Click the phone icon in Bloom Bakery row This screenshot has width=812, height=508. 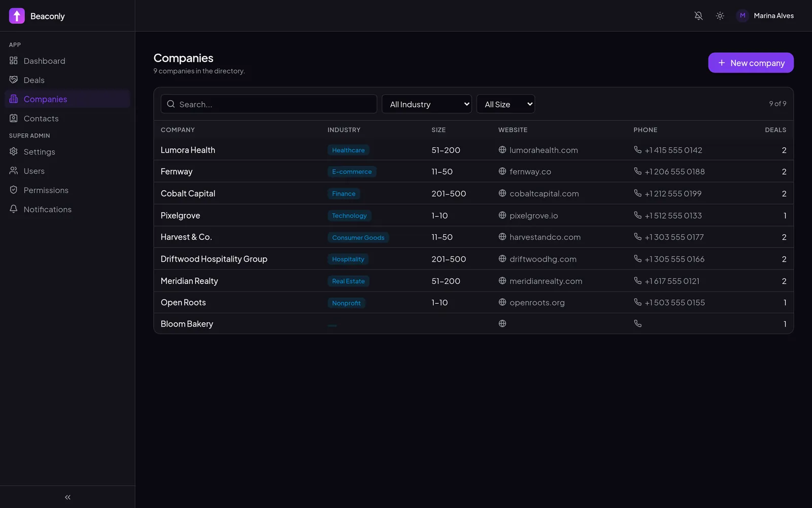638,324
